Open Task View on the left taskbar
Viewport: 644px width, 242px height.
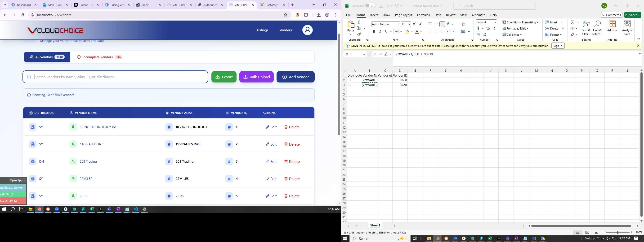pos(21,209)
